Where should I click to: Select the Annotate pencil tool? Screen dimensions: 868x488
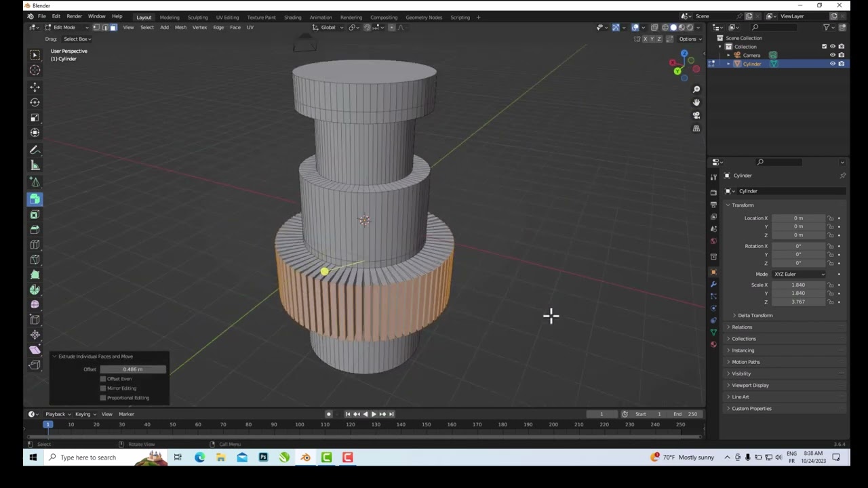tap(35, 150)
